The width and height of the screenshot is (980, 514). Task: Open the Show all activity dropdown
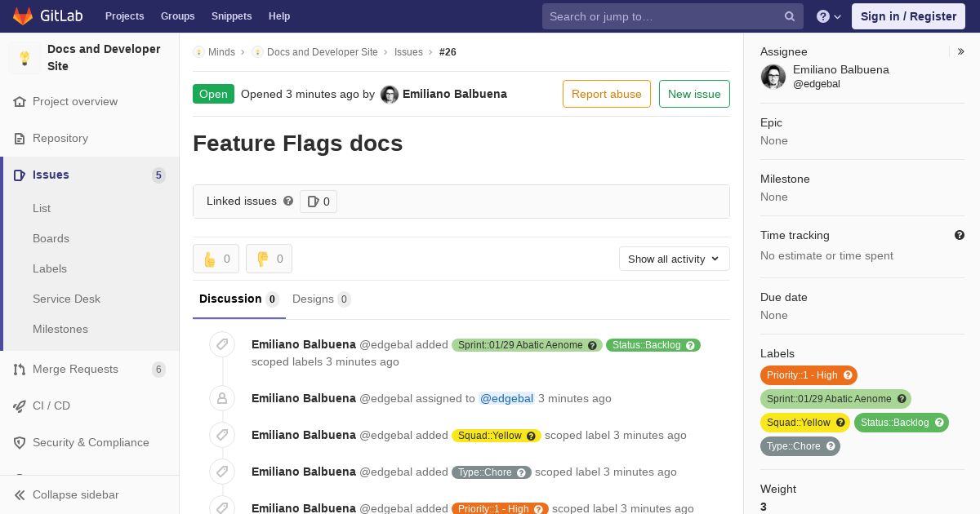pyautogui.click(x=675, y=259)
